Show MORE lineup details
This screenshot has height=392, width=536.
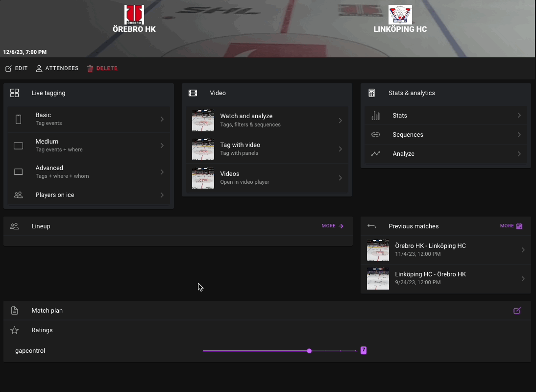[333, 226]
